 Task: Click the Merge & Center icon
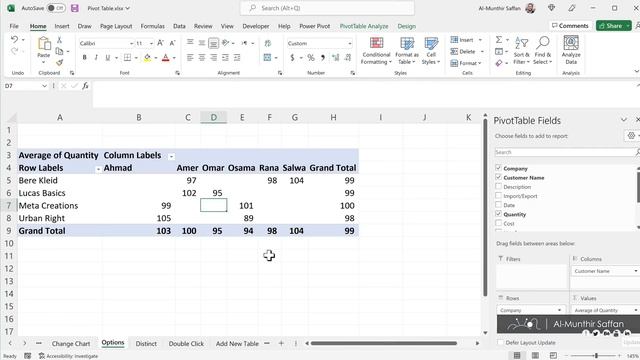267,58
